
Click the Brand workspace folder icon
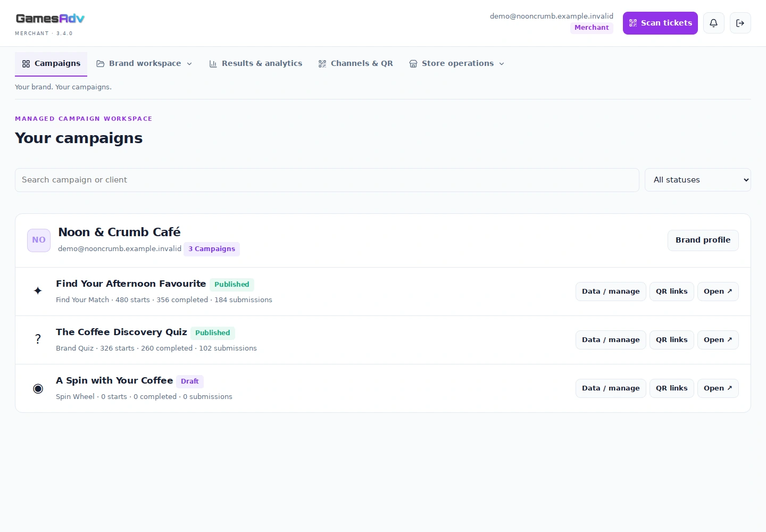pyautogui.click(x=101, y=64)
